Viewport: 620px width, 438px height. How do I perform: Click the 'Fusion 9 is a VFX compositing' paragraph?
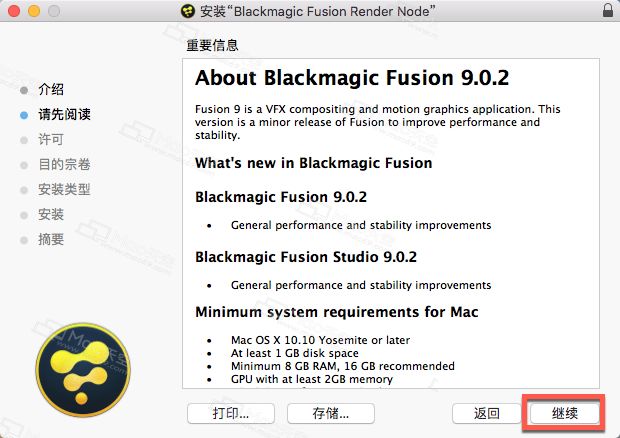coord(378,122)
